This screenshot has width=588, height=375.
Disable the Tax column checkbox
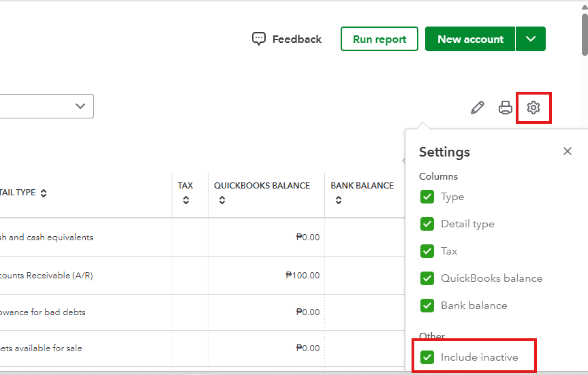click(427, 251)
